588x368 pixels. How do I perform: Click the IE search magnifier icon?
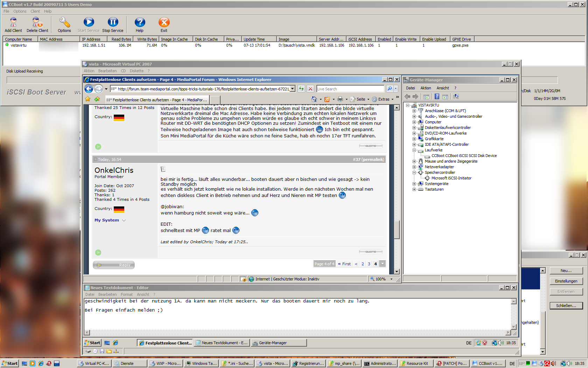[390, 89]
